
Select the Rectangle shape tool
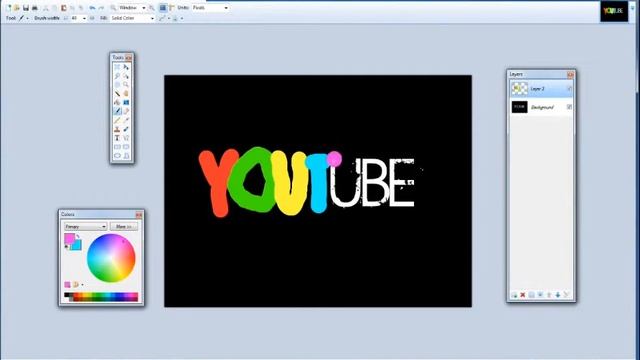pos(117,147)
